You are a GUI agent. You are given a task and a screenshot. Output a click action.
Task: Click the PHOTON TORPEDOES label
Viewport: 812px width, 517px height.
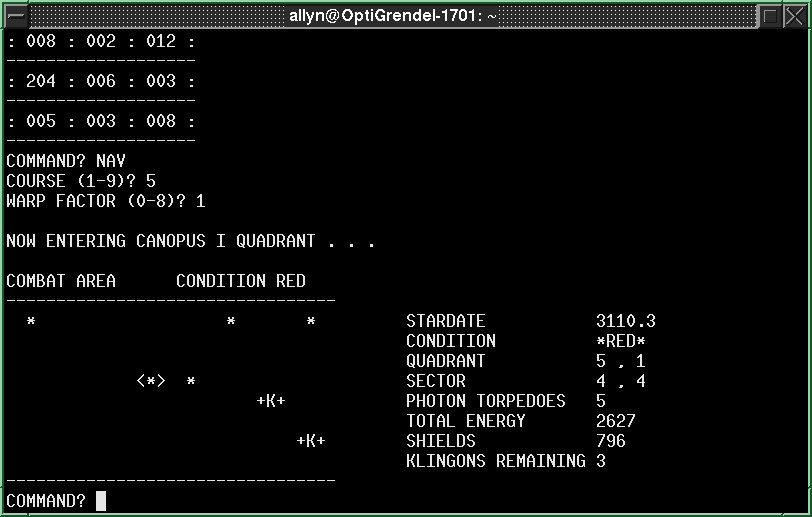485,401
